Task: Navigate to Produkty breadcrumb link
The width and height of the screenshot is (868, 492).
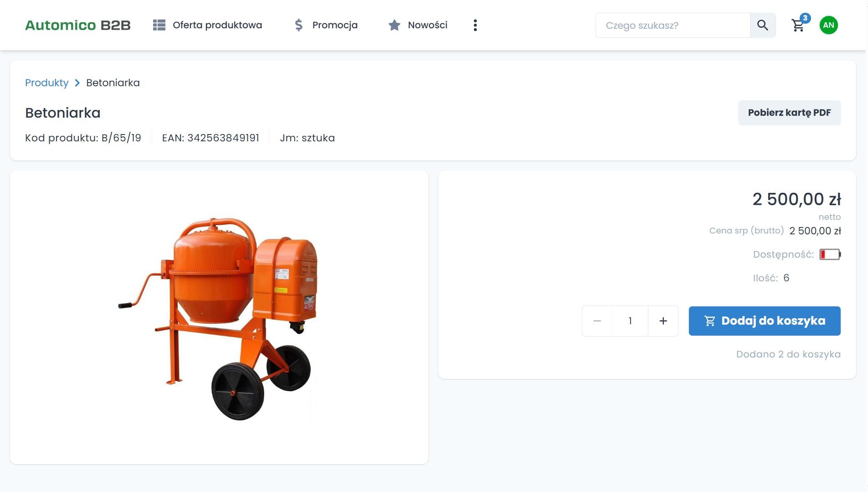Action: (x=46, y=83)
